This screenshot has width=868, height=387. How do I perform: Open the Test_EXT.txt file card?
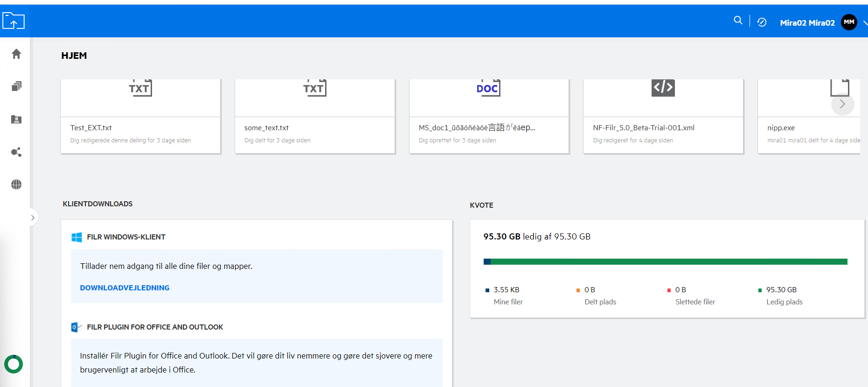(x=140, y=117)
